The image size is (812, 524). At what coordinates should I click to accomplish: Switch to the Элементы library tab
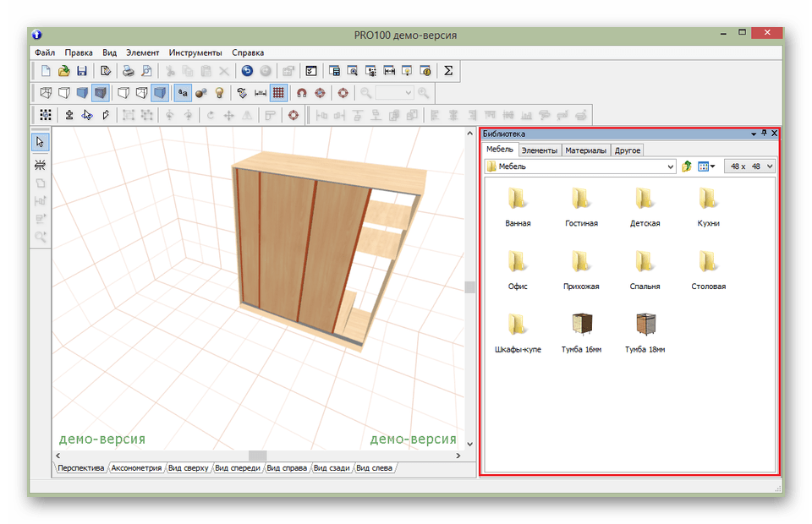click(539, 150)
